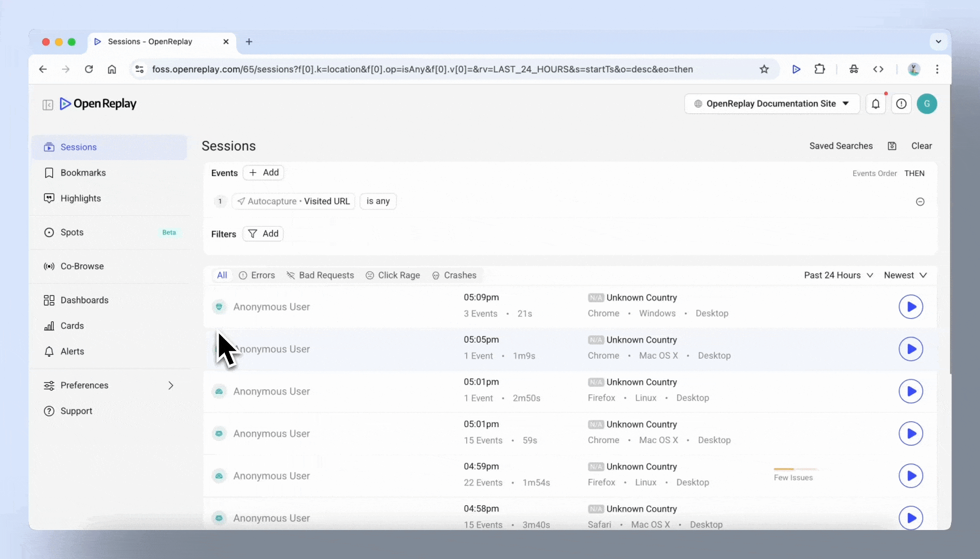Open the browser profile avatar
The image size is (980, 559).
914,69
